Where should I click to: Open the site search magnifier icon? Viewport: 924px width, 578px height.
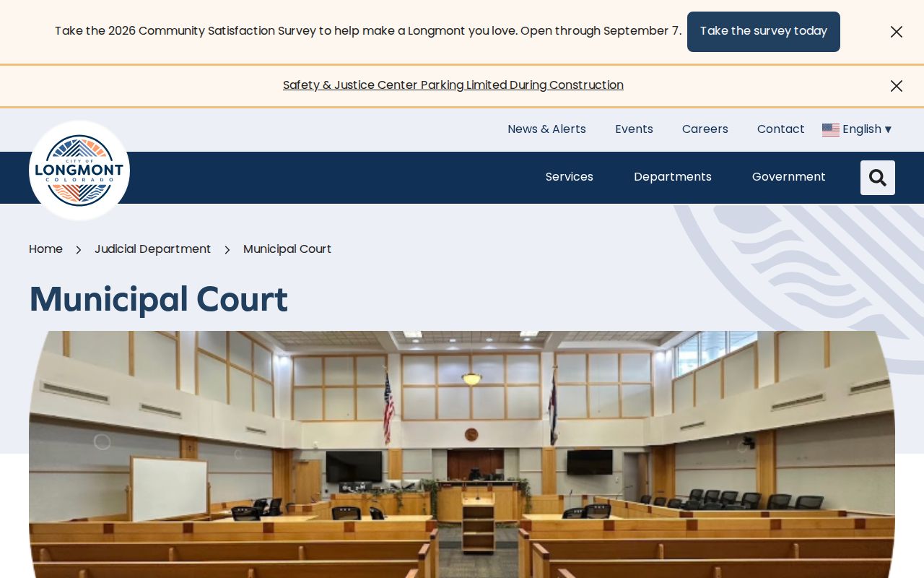[878, 178]
